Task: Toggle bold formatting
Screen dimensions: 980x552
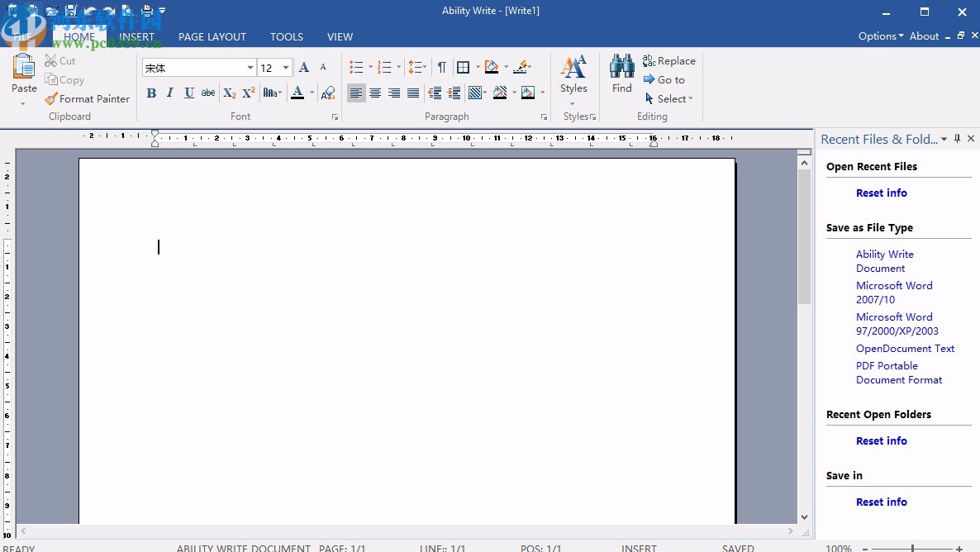Action: (151, 93)
